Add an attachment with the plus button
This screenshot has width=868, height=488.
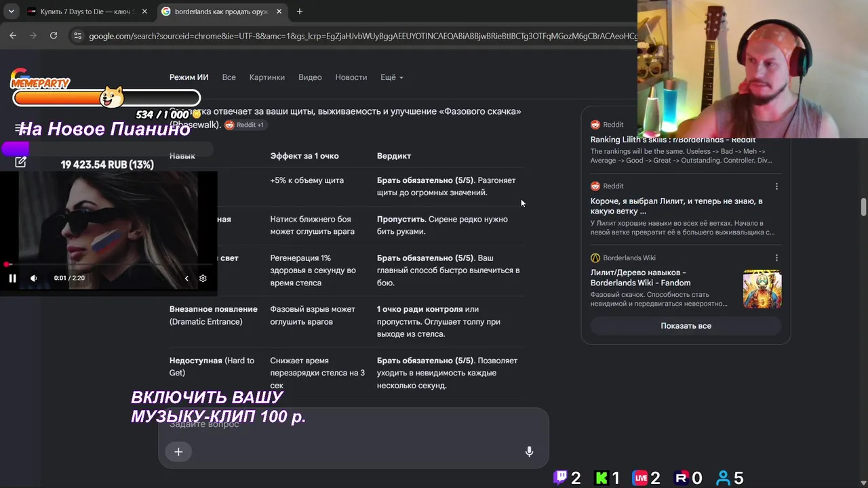coord(178,452)
